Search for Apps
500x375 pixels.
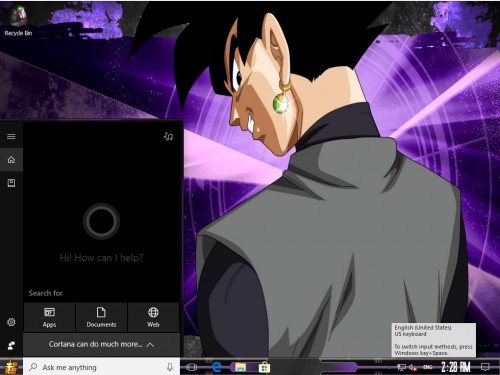[49, 317]
